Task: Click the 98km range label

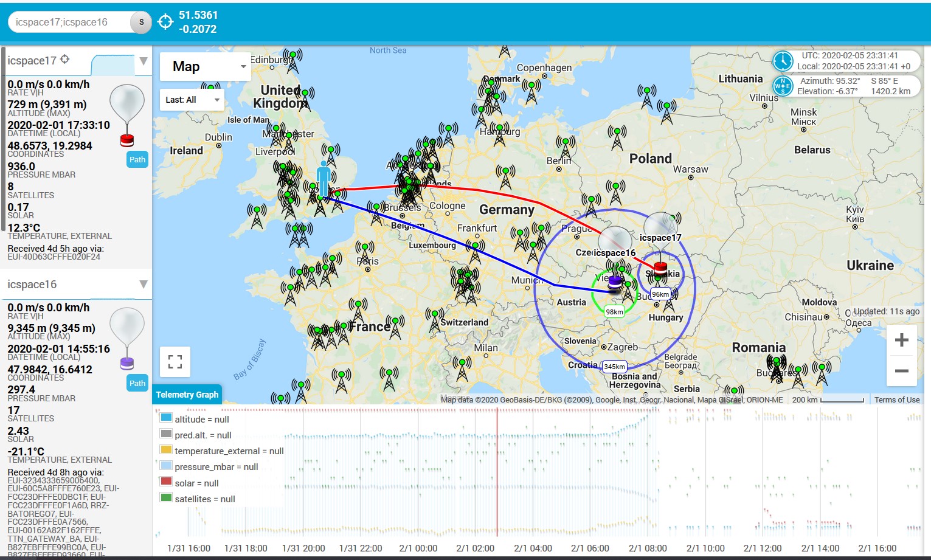Action: click(614, 312)
